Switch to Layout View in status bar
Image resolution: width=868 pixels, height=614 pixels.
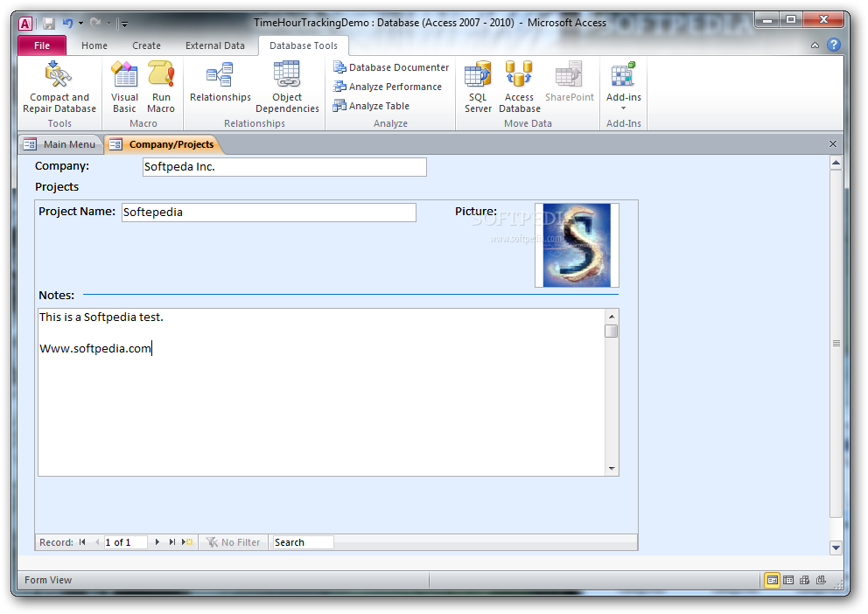[804, 580]
